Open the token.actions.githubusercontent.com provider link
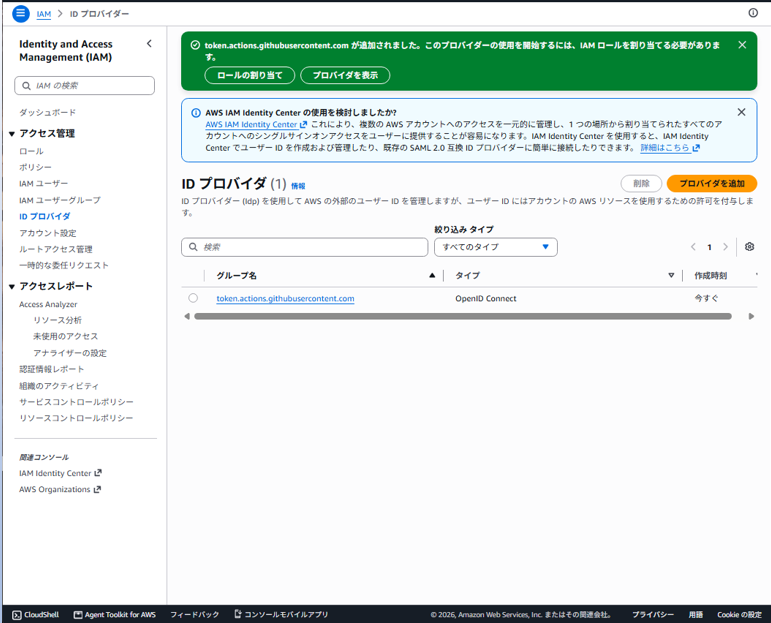This screenshot has height=623, width=771. (285, 298)
